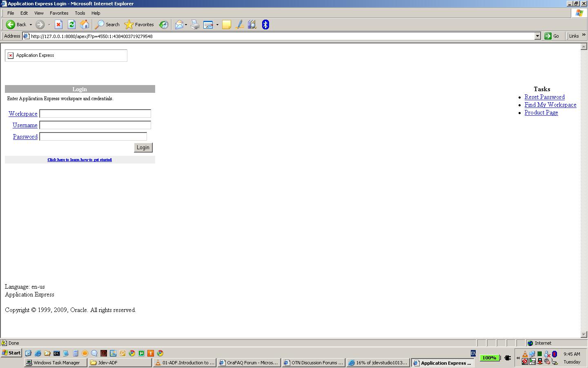The image size is (588, 368).
Task: Click the 100% battery indicator
Action: [489, 358]
